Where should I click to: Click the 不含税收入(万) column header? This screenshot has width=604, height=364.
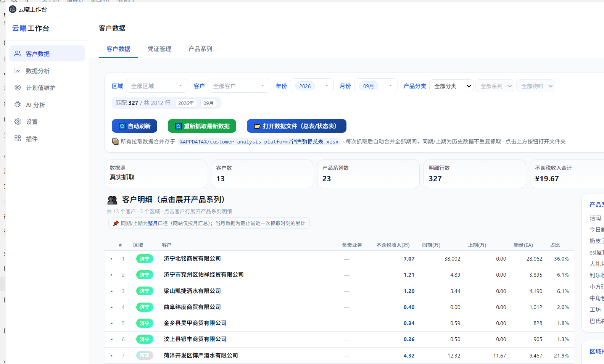point(393,245)
